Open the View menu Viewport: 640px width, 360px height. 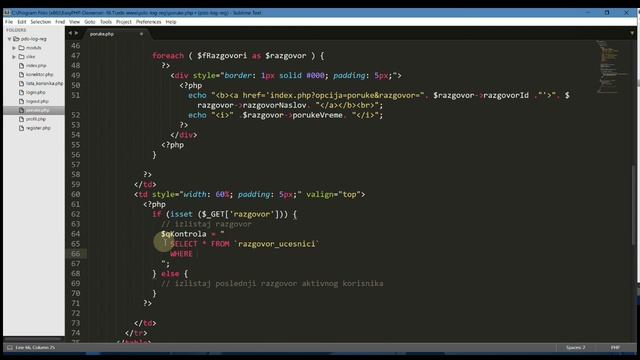click(x=75, y=22)
